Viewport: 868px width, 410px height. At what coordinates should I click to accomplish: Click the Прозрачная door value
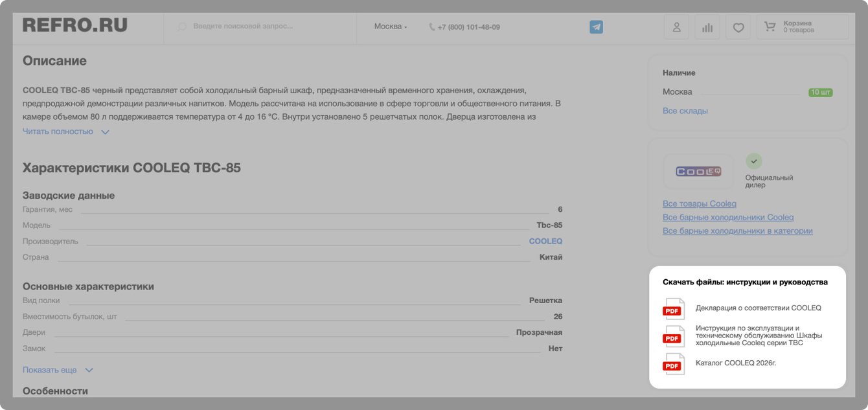click(539, 332)
